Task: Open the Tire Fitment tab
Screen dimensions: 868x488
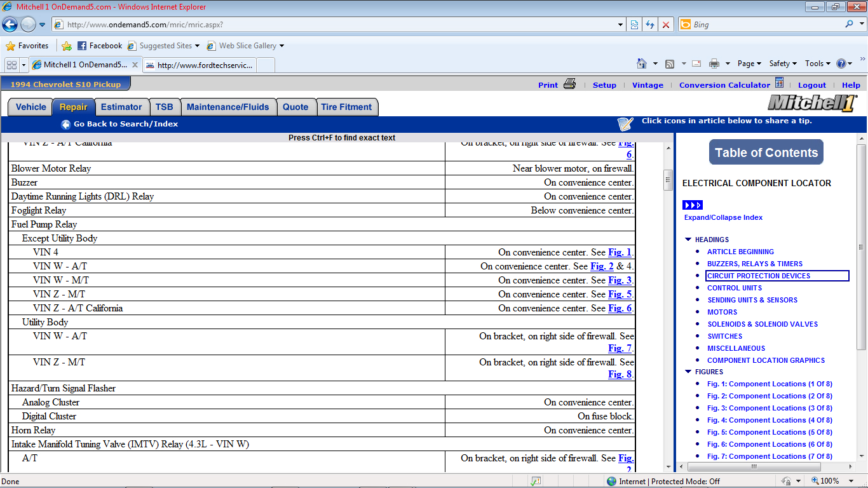Action: click(347, 107)
